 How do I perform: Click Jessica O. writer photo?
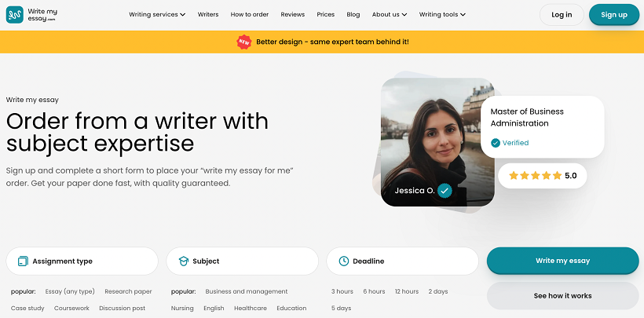tap(437, 142)
